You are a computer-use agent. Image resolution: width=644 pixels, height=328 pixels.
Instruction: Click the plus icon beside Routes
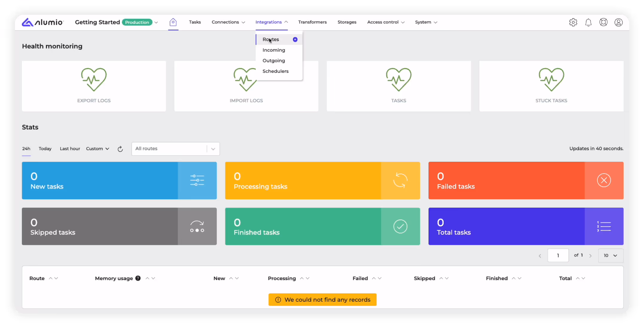click(295, 40)
